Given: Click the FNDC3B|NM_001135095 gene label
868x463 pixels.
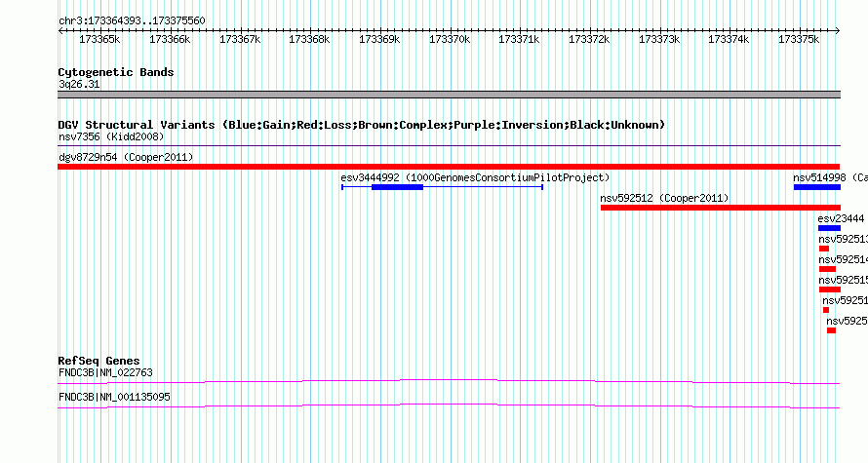Looking at the screenshot, I should point(114,397).
